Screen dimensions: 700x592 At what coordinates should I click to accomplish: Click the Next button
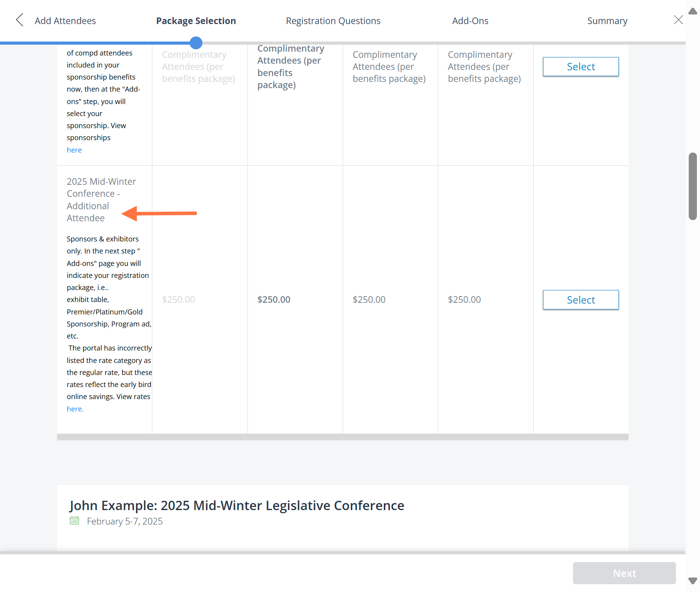coord(624,573)
